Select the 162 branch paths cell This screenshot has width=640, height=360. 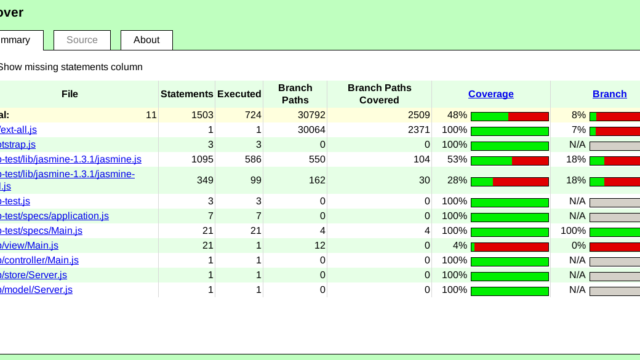tap(295, 180)
